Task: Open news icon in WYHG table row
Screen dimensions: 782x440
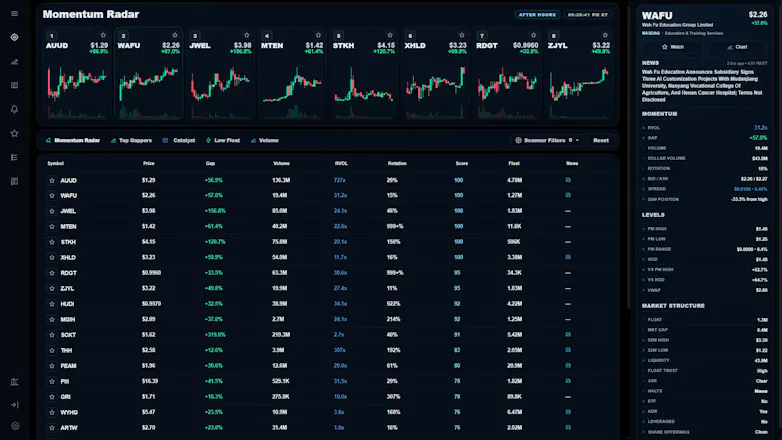Action: pos(568,412)
